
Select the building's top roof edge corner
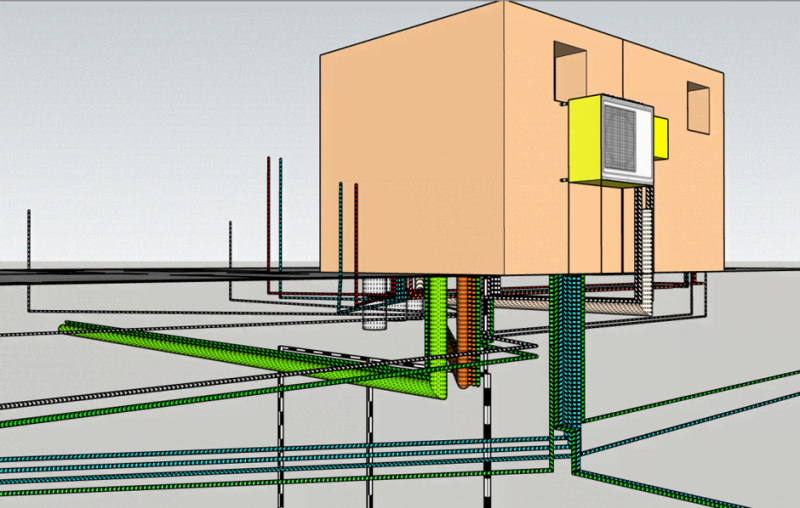click(505, 3)
